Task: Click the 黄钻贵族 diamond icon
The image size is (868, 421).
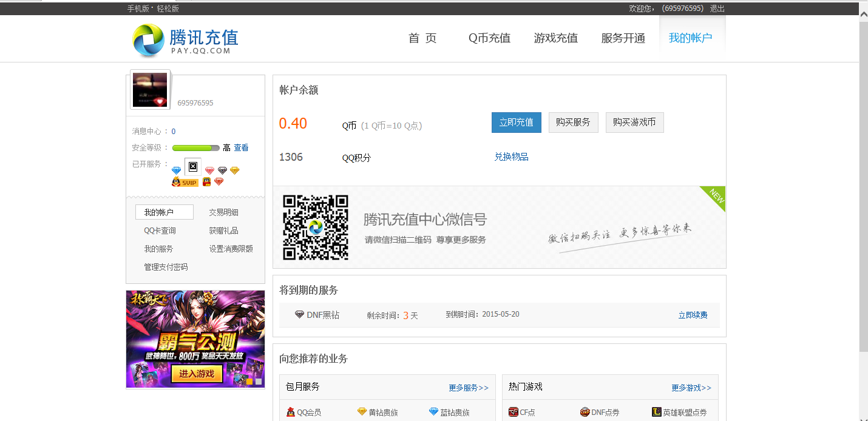Action: (362, 412)
